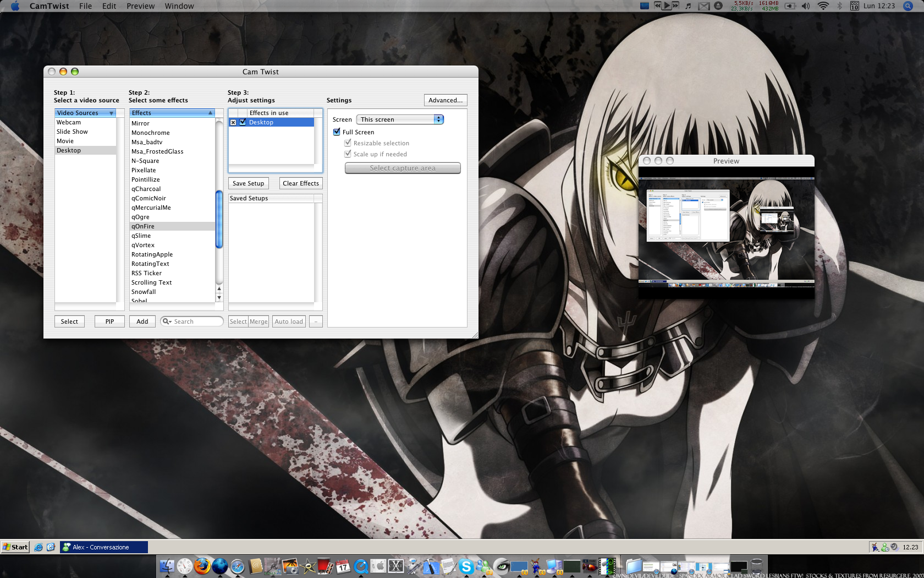Select the Pixellate effect
The width and height of the screenshot is (924, 578).
click(172, 170)
